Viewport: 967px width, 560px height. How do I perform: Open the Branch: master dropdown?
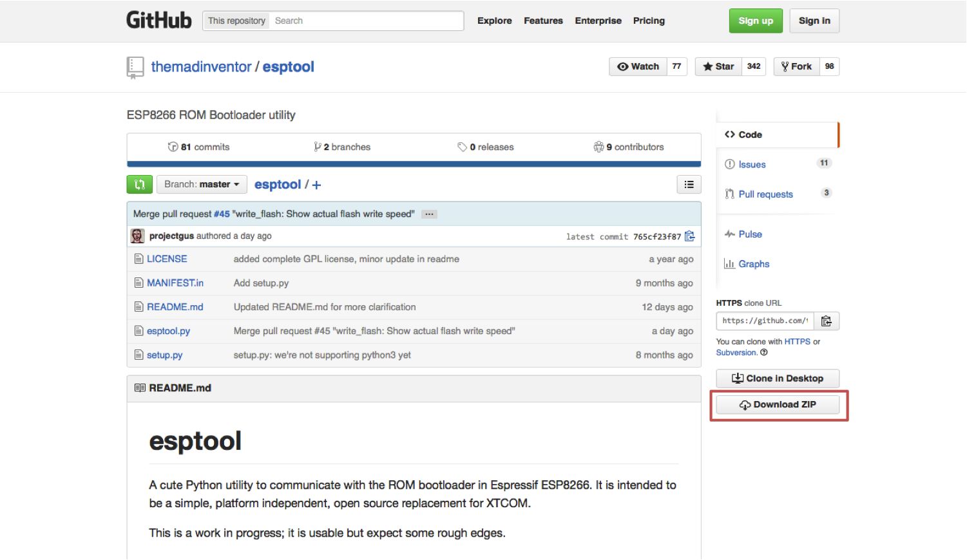202,185
